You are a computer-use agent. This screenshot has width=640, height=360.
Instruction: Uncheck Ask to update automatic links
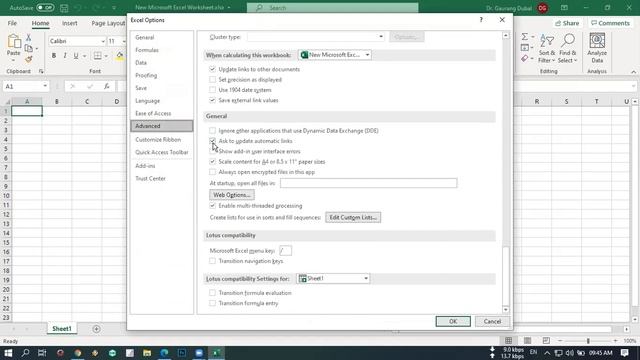(x=212, y=141)
